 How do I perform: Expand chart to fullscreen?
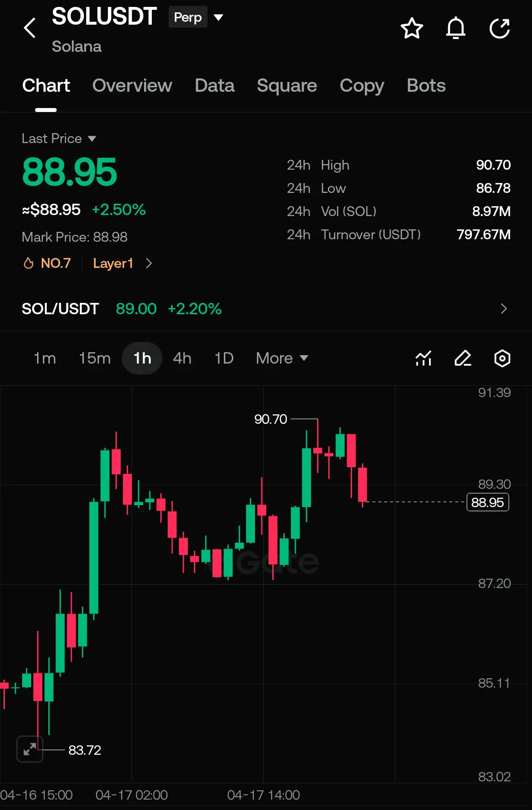30,749
